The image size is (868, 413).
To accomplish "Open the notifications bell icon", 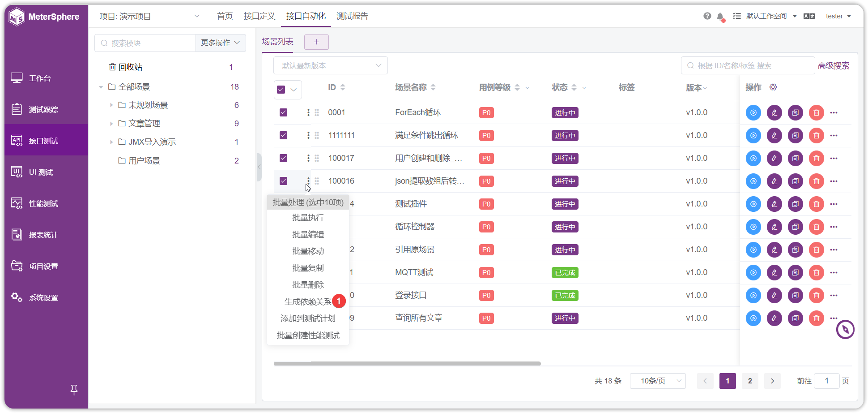I will pos(720,17).
